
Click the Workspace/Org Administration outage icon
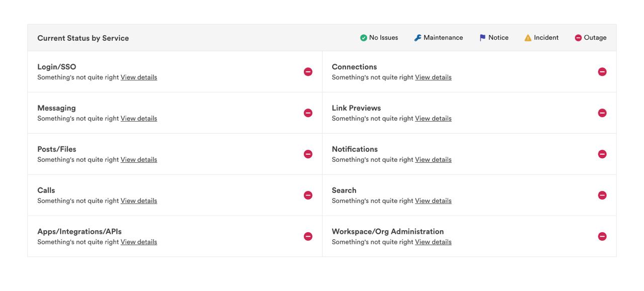602,237
